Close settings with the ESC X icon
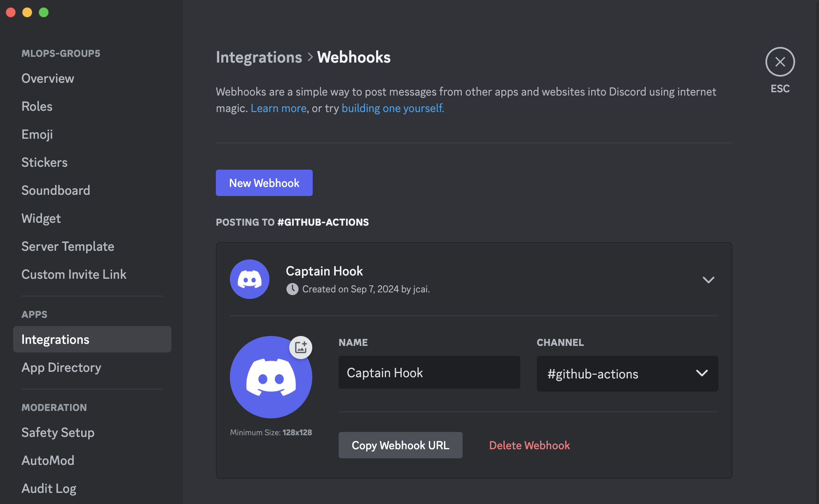 pyautogui.click(x=780, y=62)
